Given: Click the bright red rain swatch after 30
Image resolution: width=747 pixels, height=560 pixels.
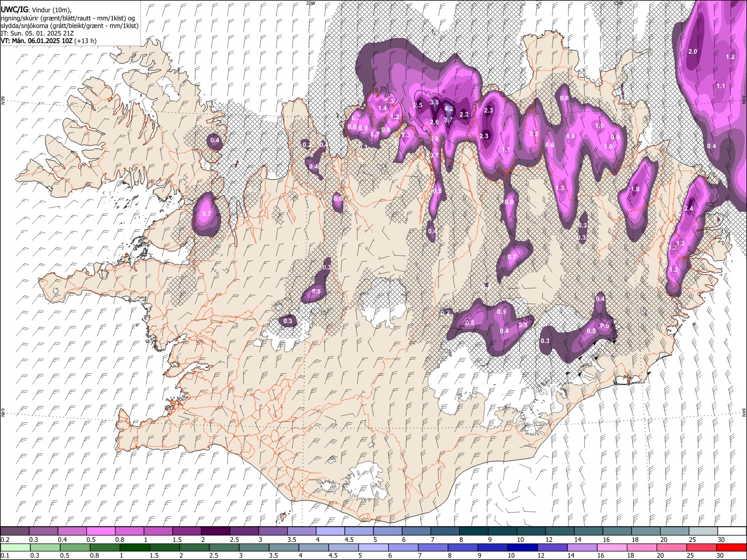Looking at the screenshot, I should 731,547.
